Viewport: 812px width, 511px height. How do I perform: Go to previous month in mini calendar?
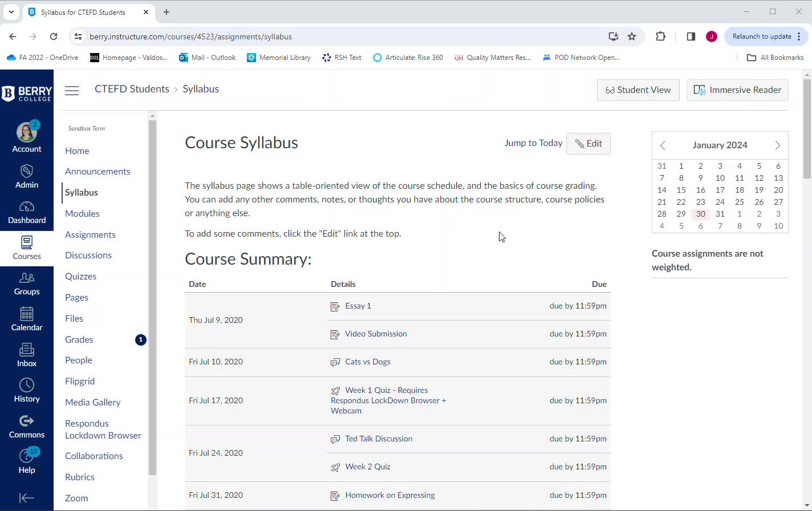click(x=663, y=145)
